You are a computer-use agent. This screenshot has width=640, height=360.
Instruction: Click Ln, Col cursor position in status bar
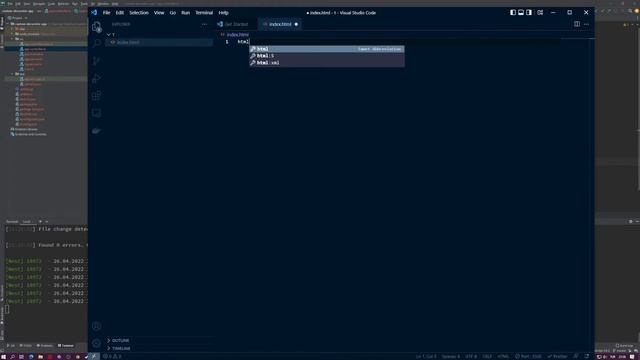click(426, 356)
